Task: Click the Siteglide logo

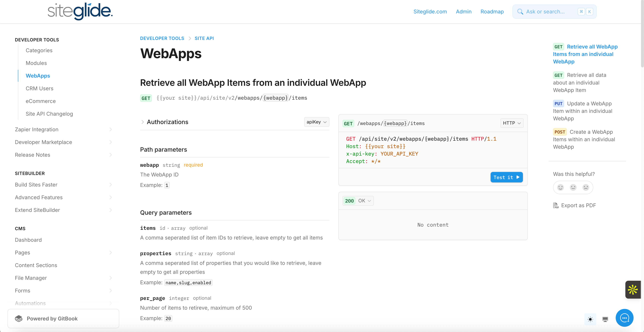Action: pos(80,12)
